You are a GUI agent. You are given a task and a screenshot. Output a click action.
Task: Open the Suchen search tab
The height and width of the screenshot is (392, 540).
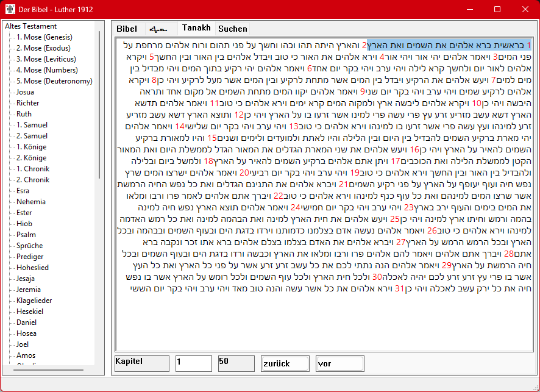(x=233, y=29)
